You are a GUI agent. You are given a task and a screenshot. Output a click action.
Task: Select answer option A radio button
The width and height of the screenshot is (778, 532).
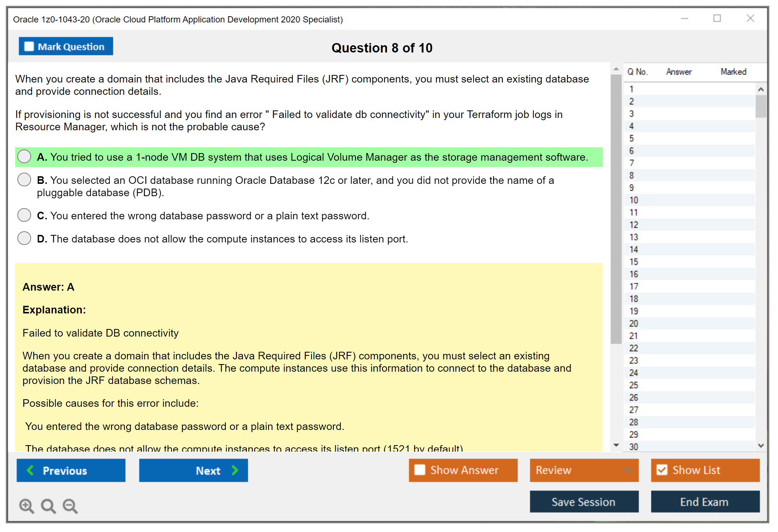tap(24, 156)
